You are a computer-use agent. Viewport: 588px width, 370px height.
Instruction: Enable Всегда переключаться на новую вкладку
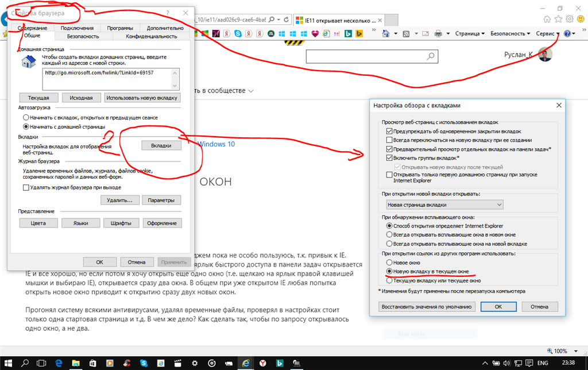[389, 140]
